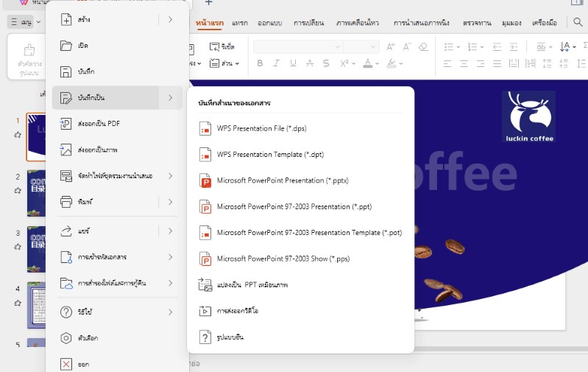
Task: Choose Microsoft PowerPoint Presentation (*.pptx) format
Action: pos(301,180)
